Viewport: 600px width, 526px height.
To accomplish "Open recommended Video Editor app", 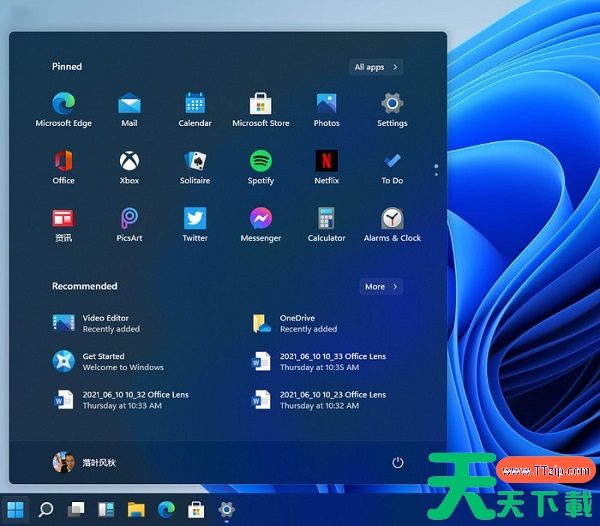I will point(96,323).
